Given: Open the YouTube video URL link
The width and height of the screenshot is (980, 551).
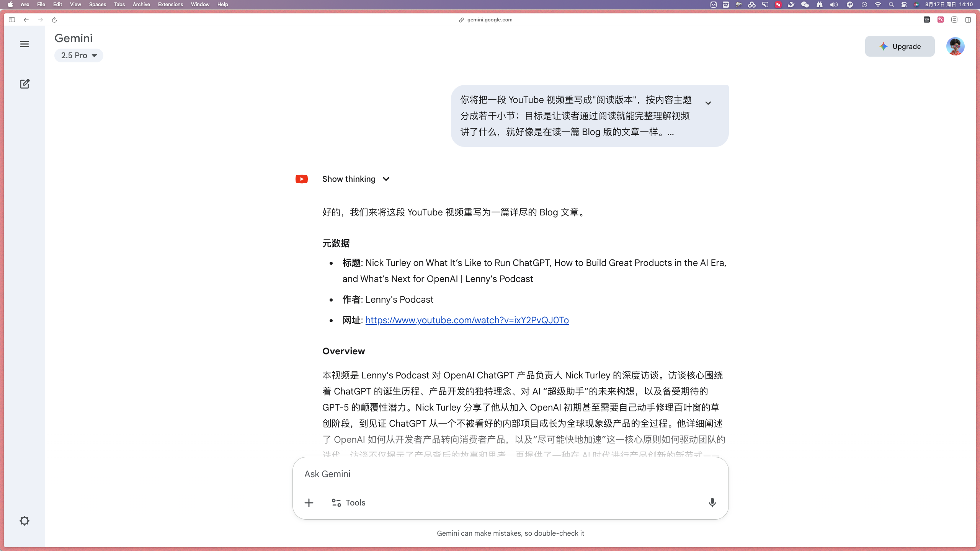Looking at the screenshot, I should (467, 320).
